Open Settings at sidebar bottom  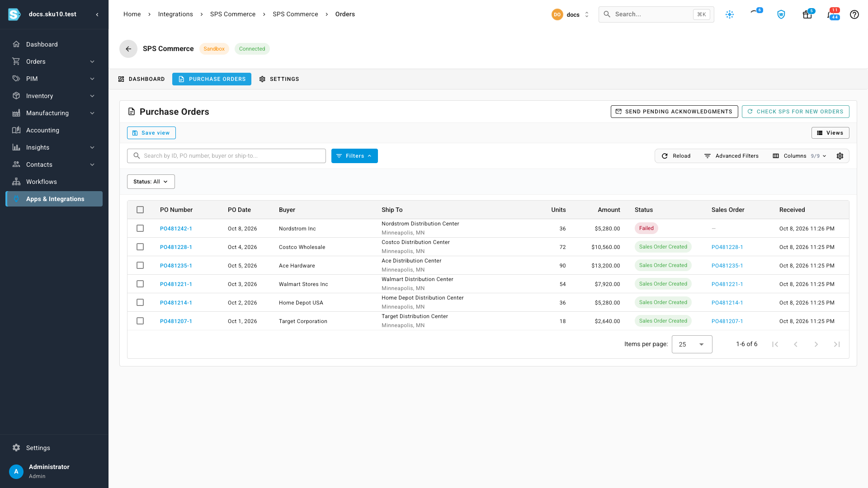pyautogui.click(x=54, y=448)
